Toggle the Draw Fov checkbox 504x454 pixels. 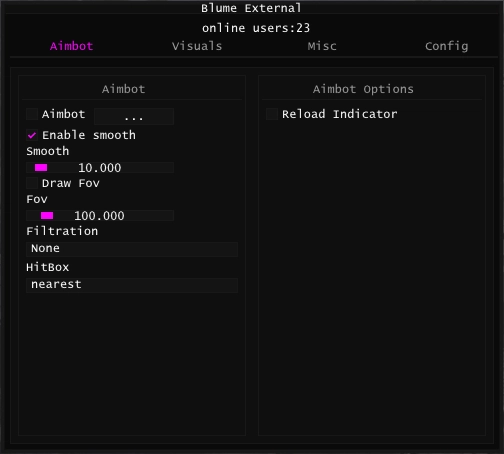(32, 183)
